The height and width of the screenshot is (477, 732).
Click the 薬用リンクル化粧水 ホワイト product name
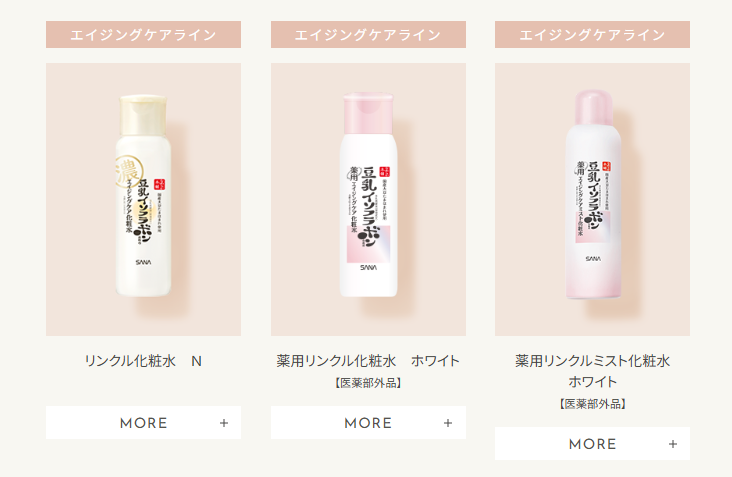[368, 361]
